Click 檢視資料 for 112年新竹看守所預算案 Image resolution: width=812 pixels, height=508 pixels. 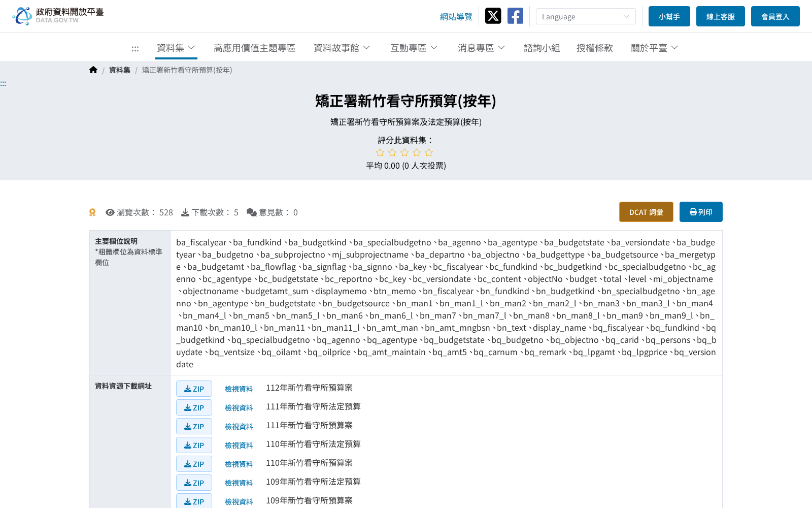pyautogui.click(x=239, y=389)
